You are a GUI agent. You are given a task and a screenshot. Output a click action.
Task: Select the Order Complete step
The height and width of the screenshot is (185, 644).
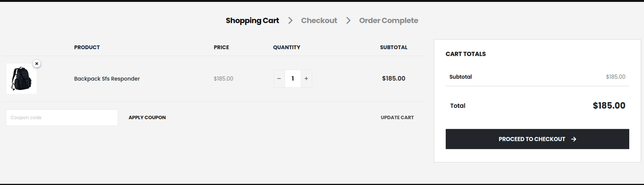[389, 21]
